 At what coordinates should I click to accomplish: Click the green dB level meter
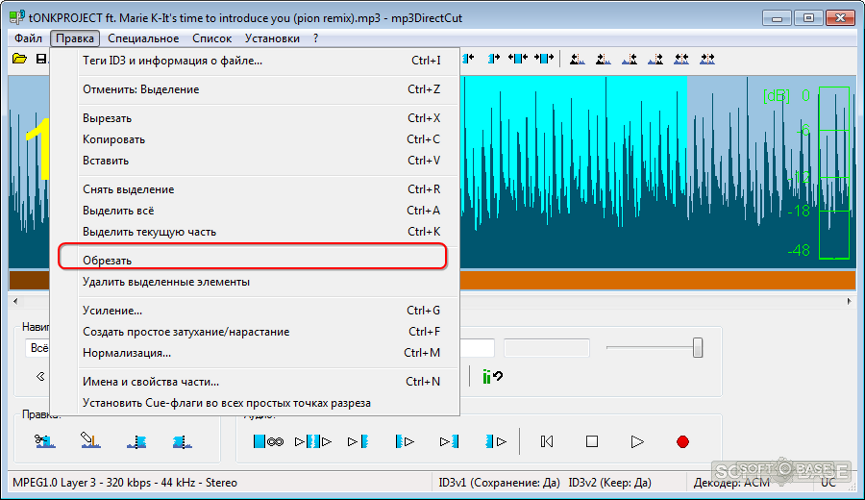click(834, 172)
